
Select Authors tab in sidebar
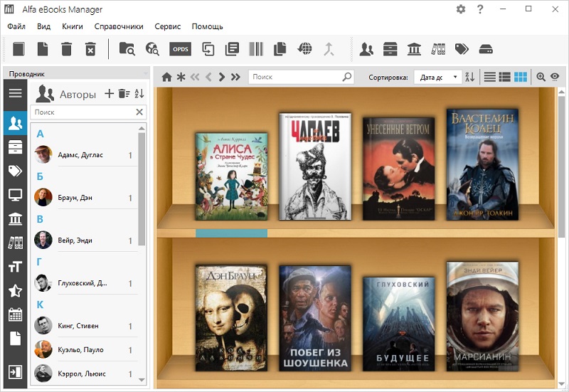[x=15, y=123]
